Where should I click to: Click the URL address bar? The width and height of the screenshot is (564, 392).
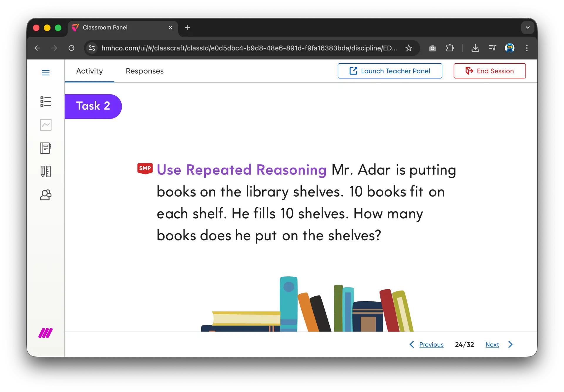[x=249, y=48]
